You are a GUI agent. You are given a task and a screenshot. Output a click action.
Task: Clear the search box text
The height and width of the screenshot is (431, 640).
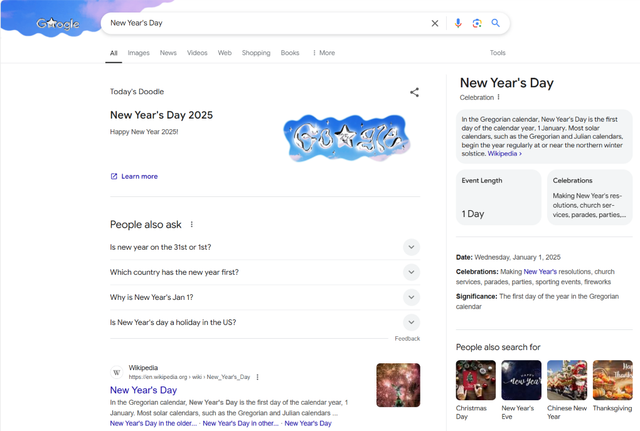[x=434, y=23]
